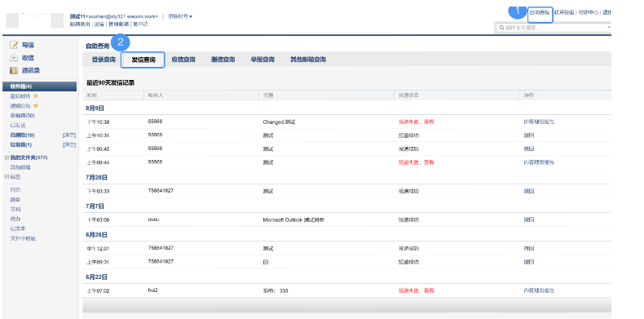The height and width of the screenshot is (319, 644).
Task: Open 记事本 notepad in sidebar
Action: point(18,228)
